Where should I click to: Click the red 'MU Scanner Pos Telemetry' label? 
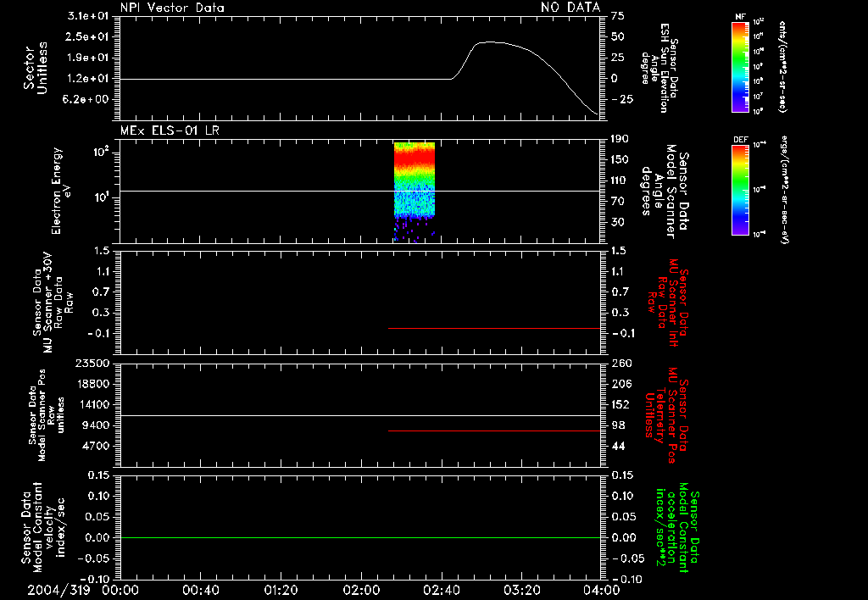668,415
